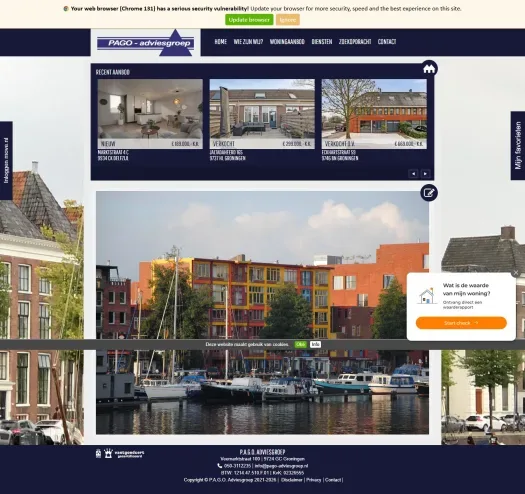This screenshot has width=525, height=494.
Task: Accept cookies with the Oké button
Action: click(301, 345)
